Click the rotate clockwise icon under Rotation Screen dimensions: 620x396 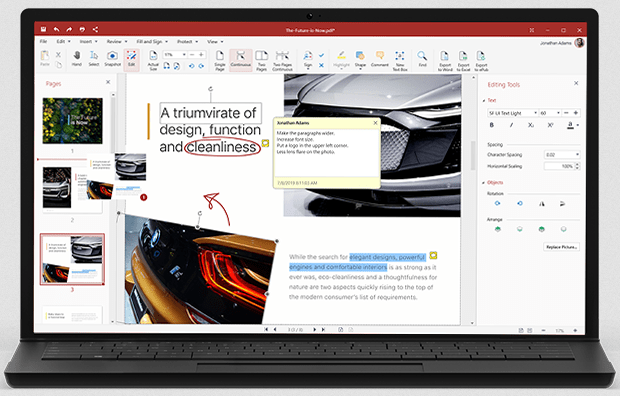(x=497, y=203)
